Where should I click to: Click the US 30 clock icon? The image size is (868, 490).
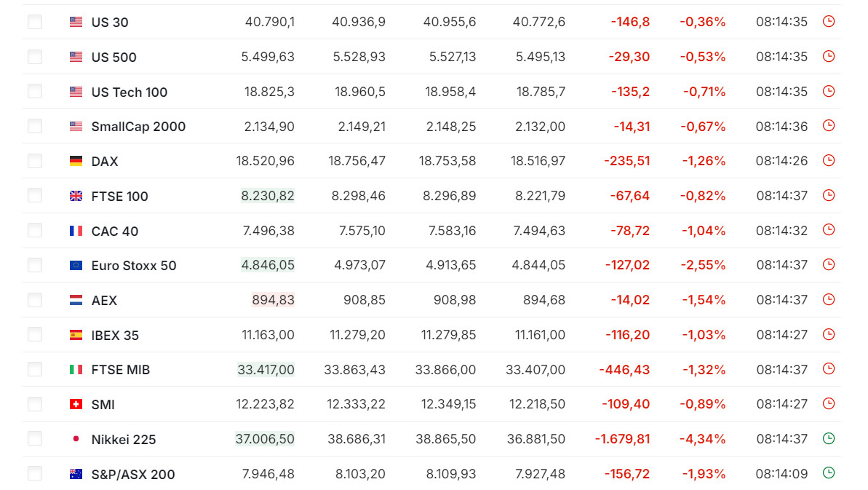coord(828,22)
